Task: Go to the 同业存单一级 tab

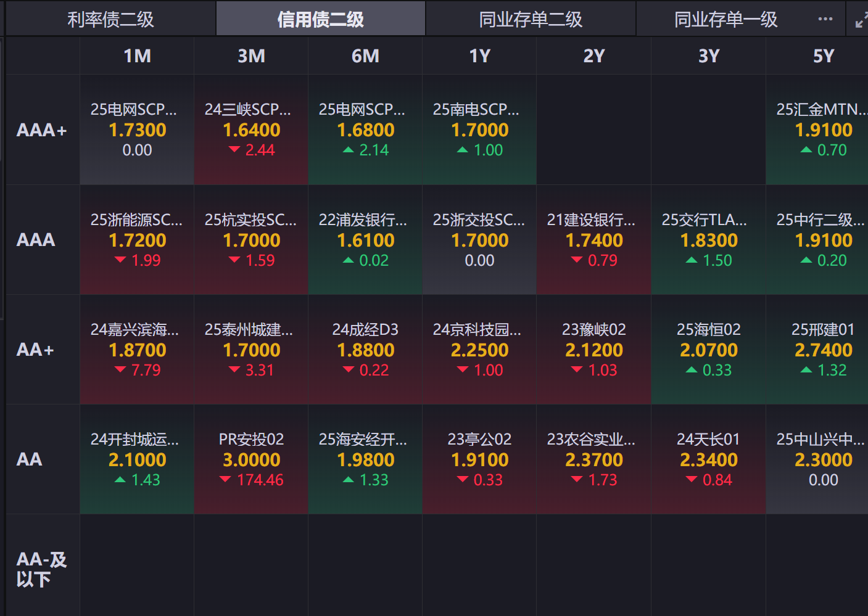Action: 725,19
